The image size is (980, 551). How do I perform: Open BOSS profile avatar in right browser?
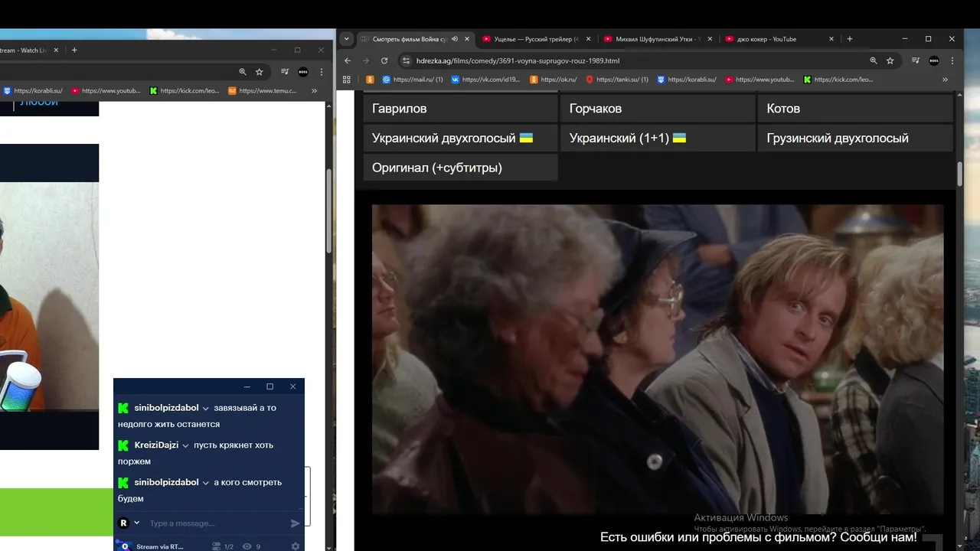934,60
